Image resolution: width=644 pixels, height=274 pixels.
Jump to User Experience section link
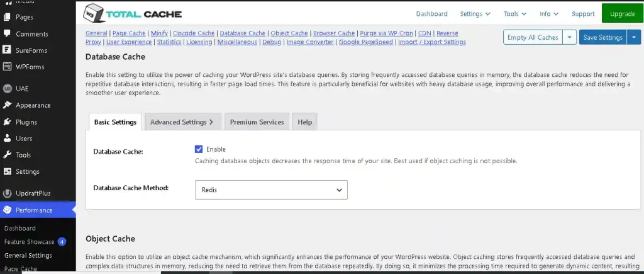tap(129, 42)
